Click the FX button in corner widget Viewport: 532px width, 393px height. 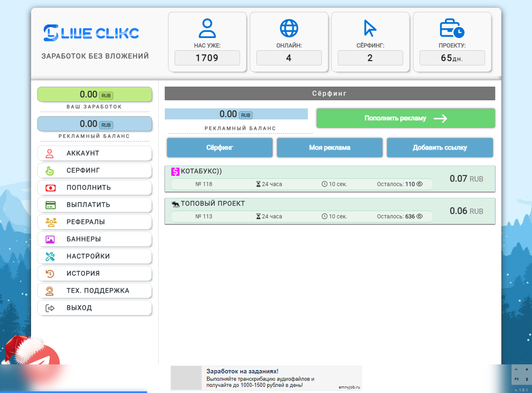[x=516, y=379]
